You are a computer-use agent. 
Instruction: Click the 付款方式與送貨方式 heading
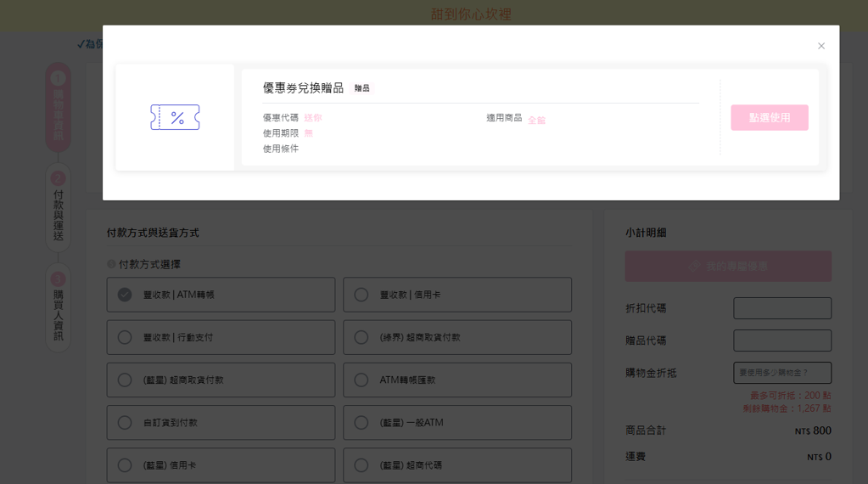tap(153, 233)
